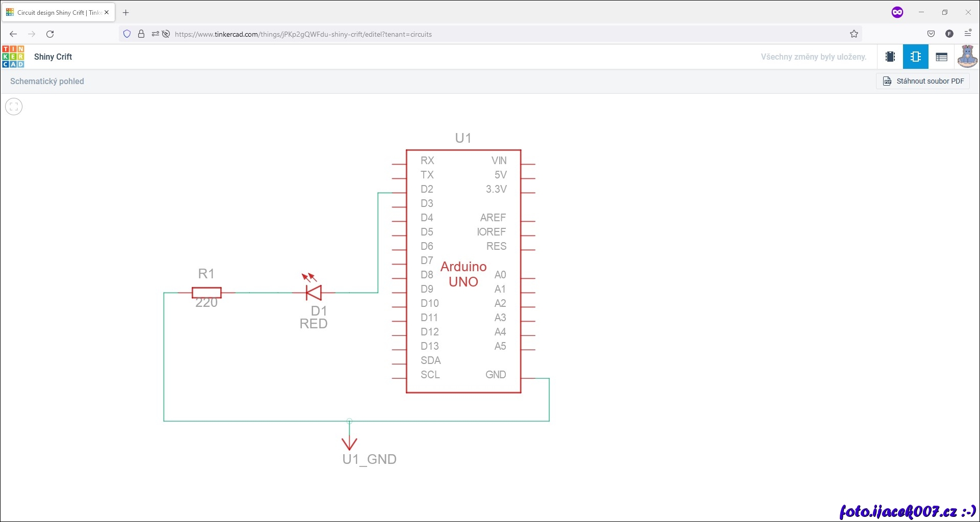Focus the tinkercad.com URL address bar
This screenshot has height=522, width=980.
coord(459,34)
